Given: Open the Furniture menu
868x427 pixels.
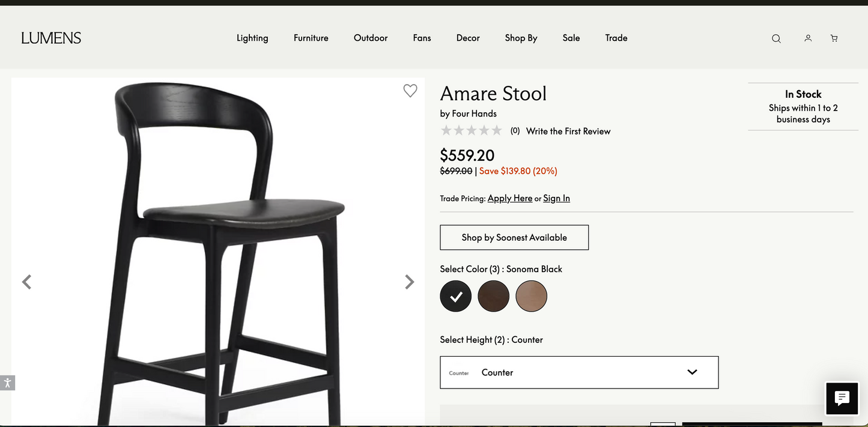Looking at the screenshot, I should pyautogui.click(x=311, y=38).
